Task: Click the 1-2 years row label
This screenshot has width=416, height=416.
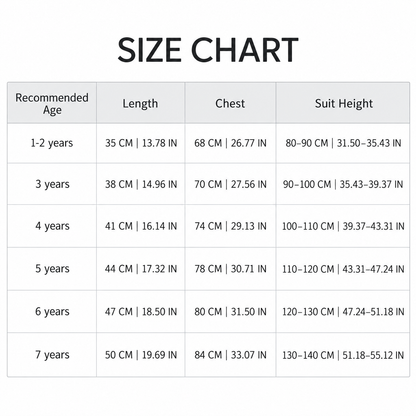Action: [x=52, y=143]
